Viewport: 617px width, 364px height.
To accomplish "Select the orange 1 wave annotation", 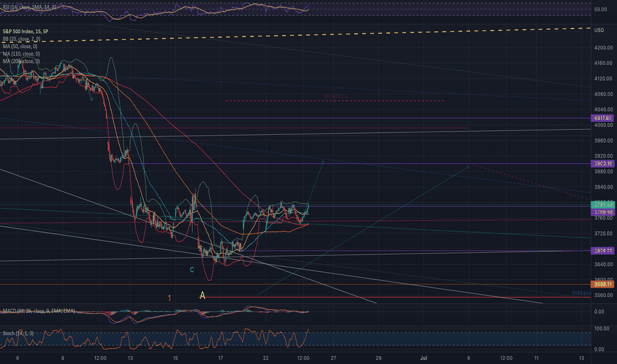I will [x=169, y=298].
